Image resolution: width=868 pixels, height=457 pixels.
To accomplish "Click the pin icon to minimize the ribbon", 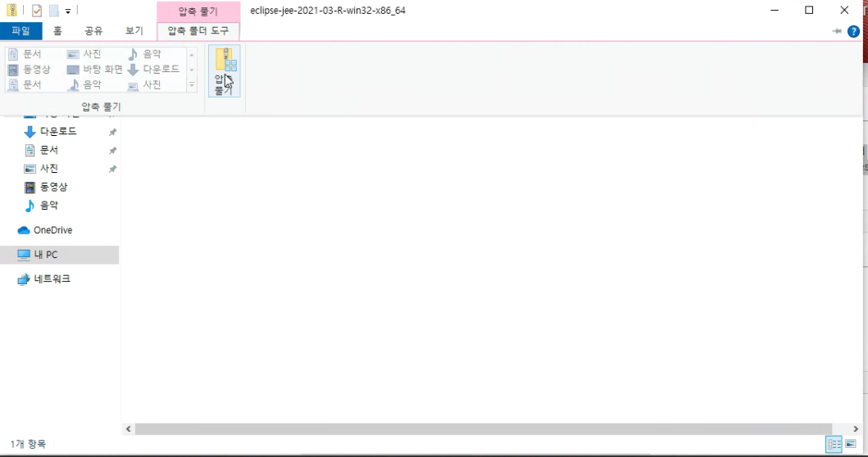I will click(x=837, y=31).
